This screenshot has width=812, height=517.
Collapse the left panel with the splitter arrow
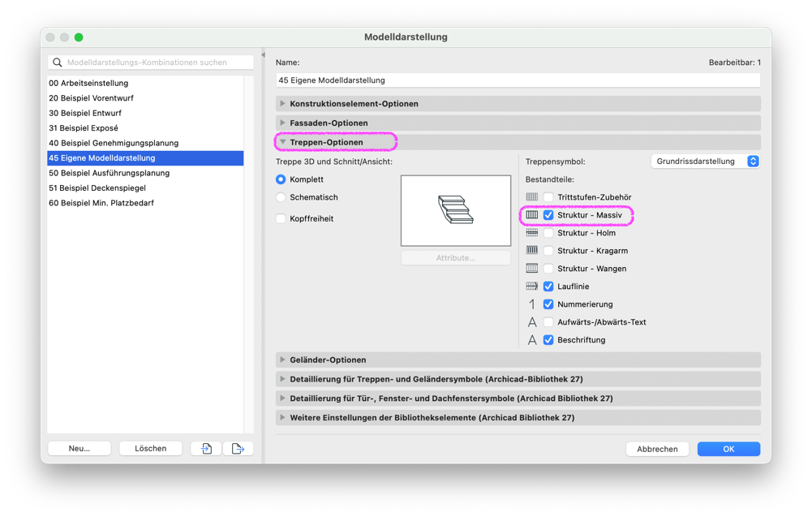[x=263, y=55]
